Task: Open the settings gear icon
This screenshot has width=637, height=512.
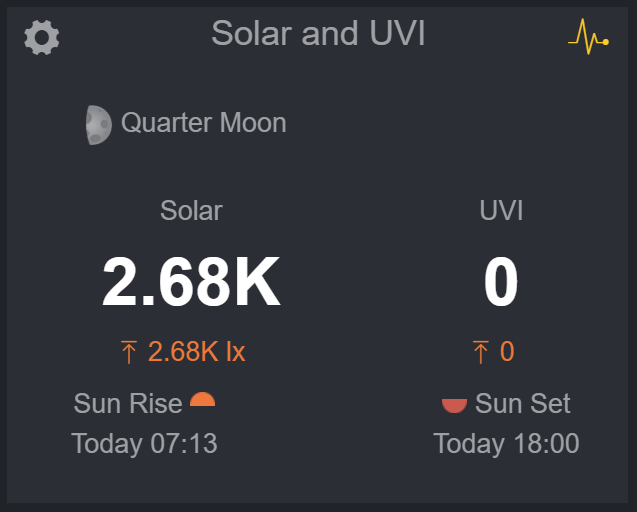Action: tap(42, 38)
